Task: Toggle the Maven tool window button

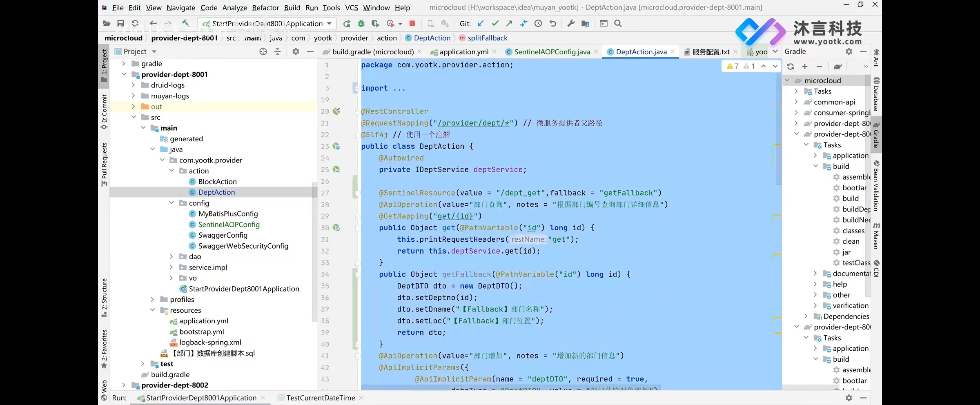Action: [x=876, y=236]
